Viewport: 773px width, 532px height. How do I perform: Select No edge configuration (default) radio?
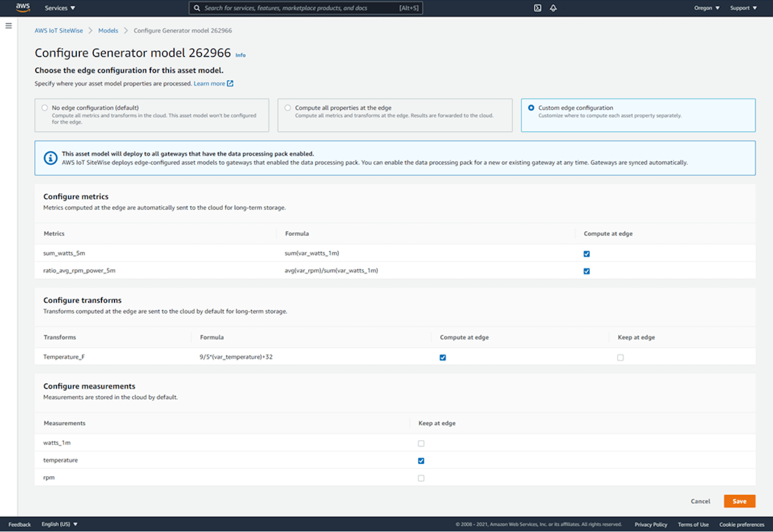[x=44, y=108]
